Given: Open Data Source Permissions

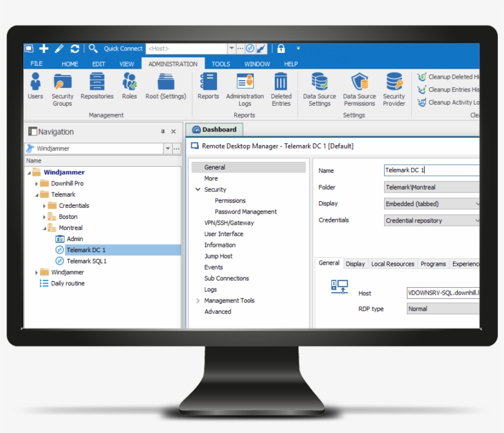Looking at the screenshot, I should click(359, 86).
